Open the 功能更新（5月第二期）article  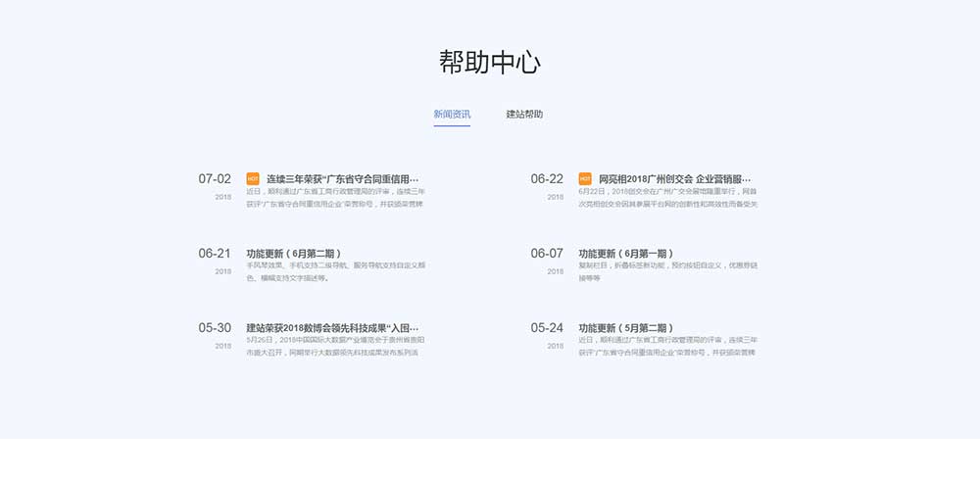coord(626,328)
